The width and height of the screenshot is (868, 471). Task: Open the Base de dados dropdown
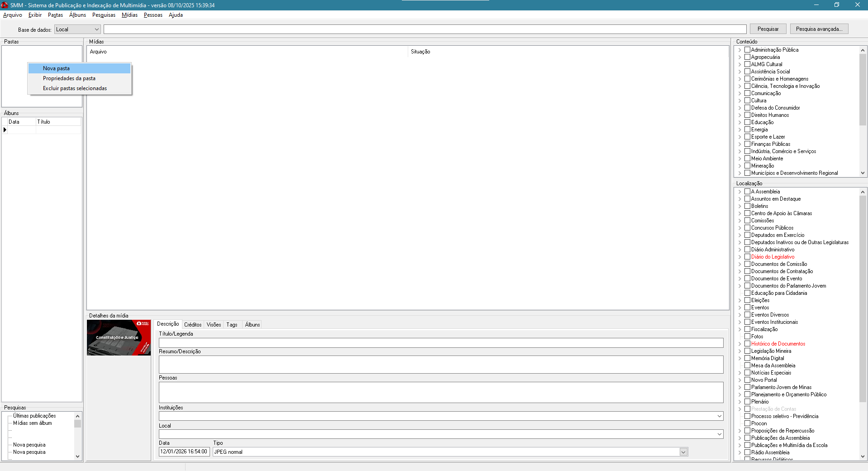[x=96, y=29]
